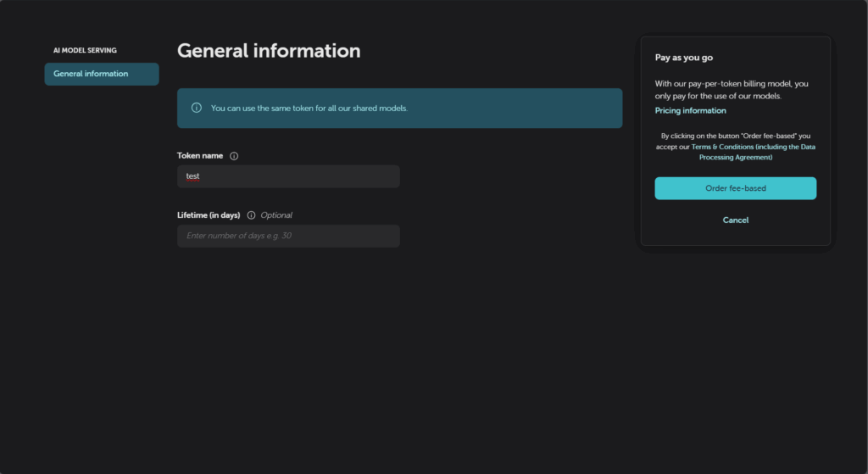The height and width of the screenshot is (474, 868).
Task: Click the Optional hint text
Action: pyautogui.click(x=276, y=215)
